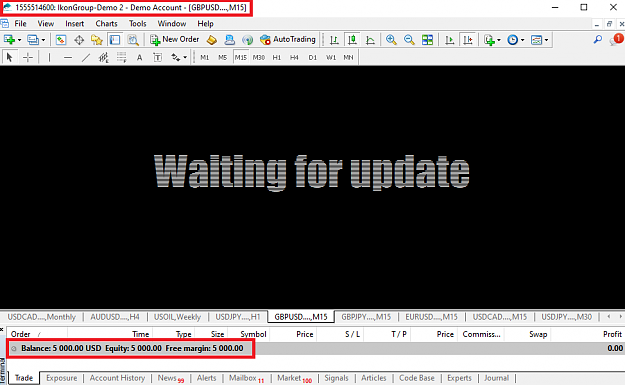Open the Help menu
The height and width of the screenshot is (385, 625).
tap(206, 24)
